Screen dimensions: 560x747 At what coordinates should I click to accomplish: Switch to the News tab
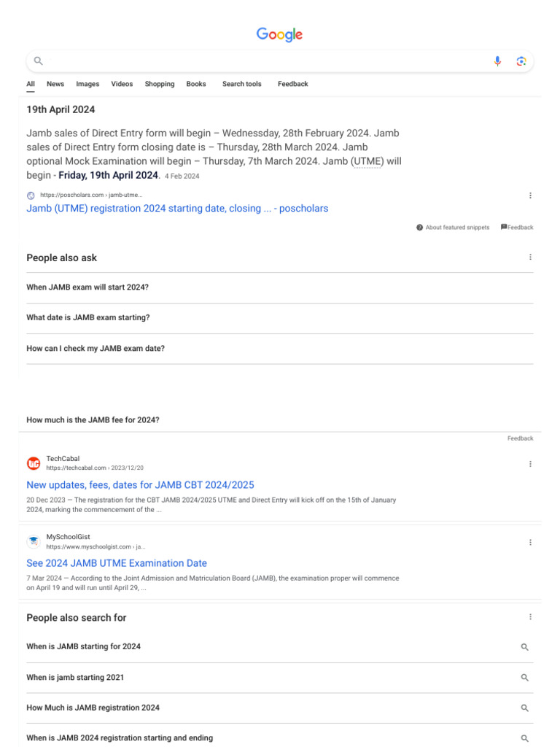tap(55, 84)
